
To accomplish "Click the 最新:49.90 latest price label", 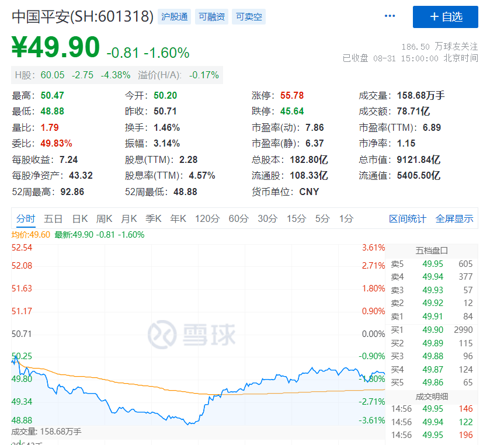I will pyautogui.click(x=99, y=235).
